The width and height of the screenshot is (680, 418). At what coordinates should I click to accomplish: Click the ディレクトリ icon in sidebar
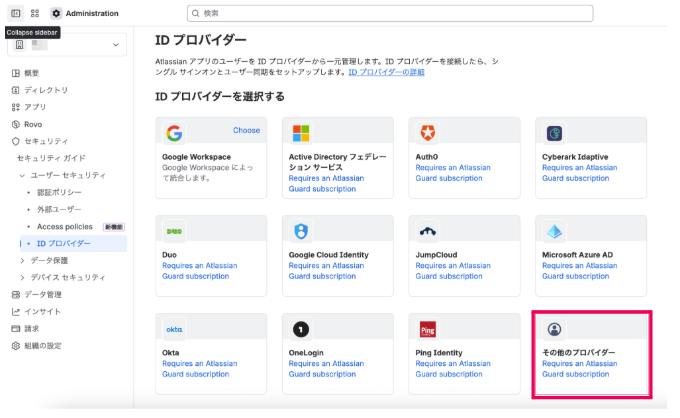tap(16, 90)
